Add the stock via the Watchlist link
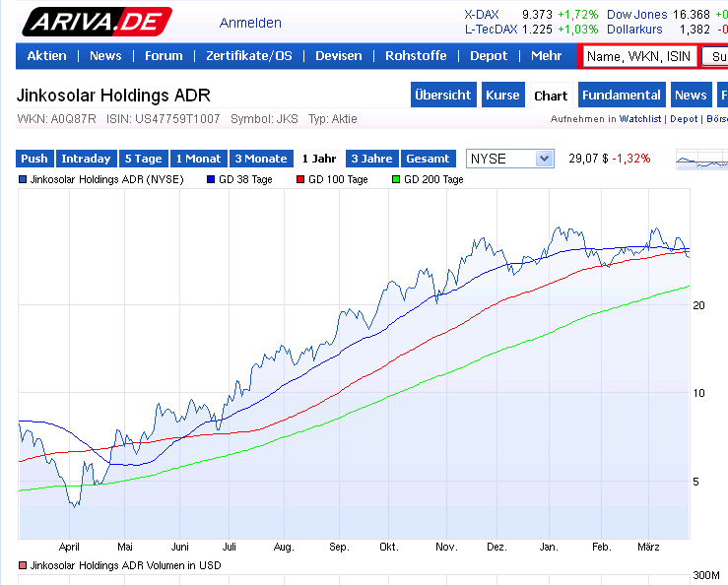This screenshot has width=728, height=585. [640, 119]
